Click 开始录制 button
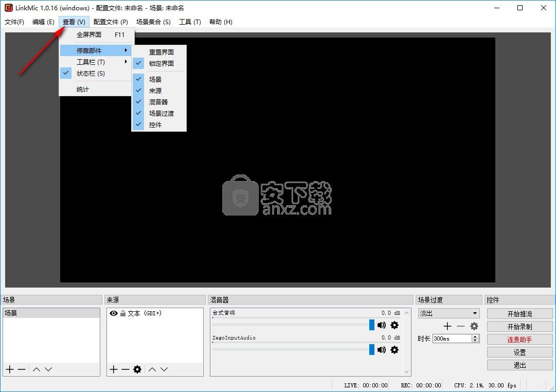The width and height of the screenshot is (556, 392). point(519,327)
